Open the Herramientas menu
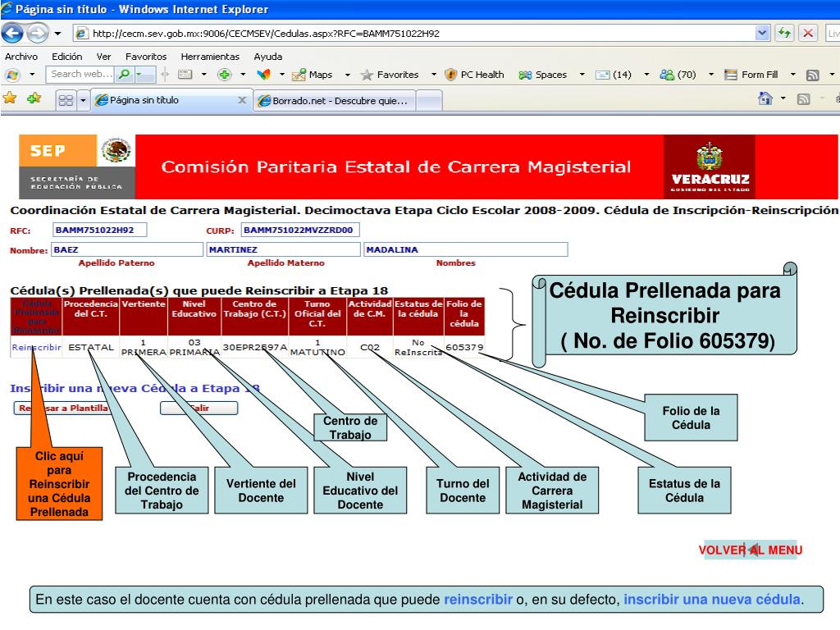 point(210,57)
